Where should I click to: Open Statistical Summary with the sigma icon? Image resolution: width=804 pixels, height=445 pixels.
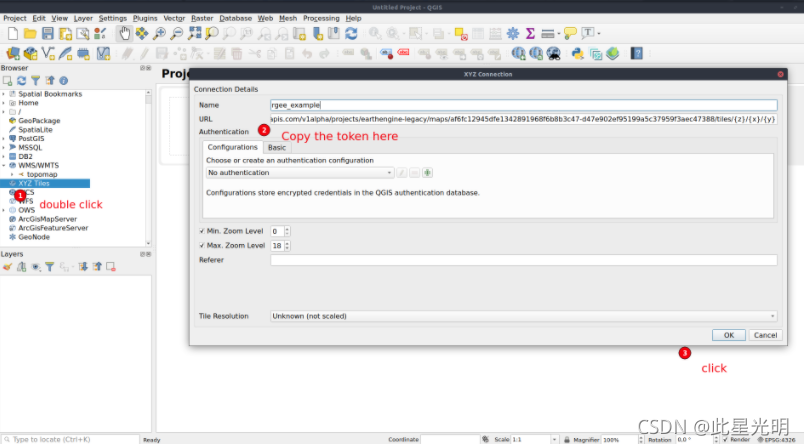coord(530,34)
